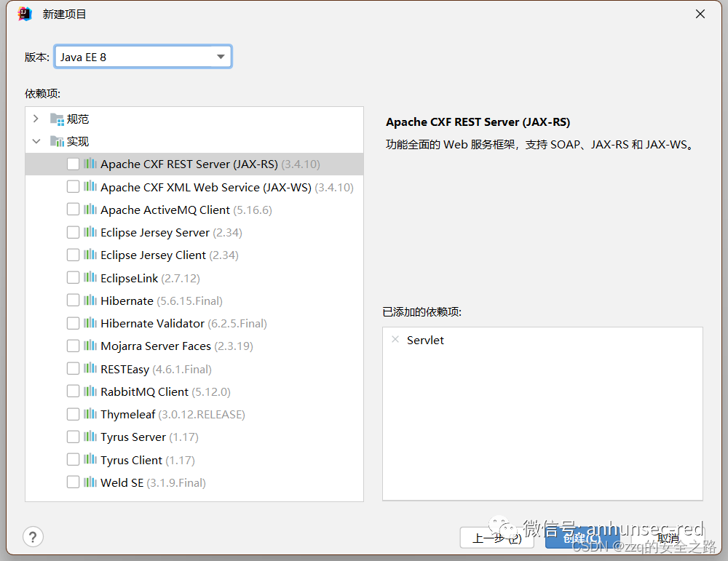728x561 pixels.
Task: Click the 实现 folder icon
Action: 57,141
